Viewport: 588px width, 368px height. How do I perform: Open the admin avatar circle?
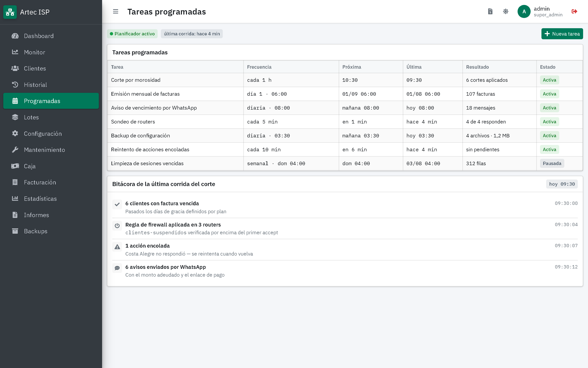coord(524,11)
